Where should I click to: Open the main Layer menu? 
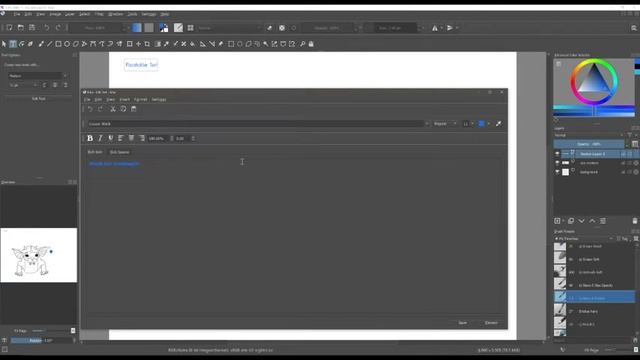70,14
